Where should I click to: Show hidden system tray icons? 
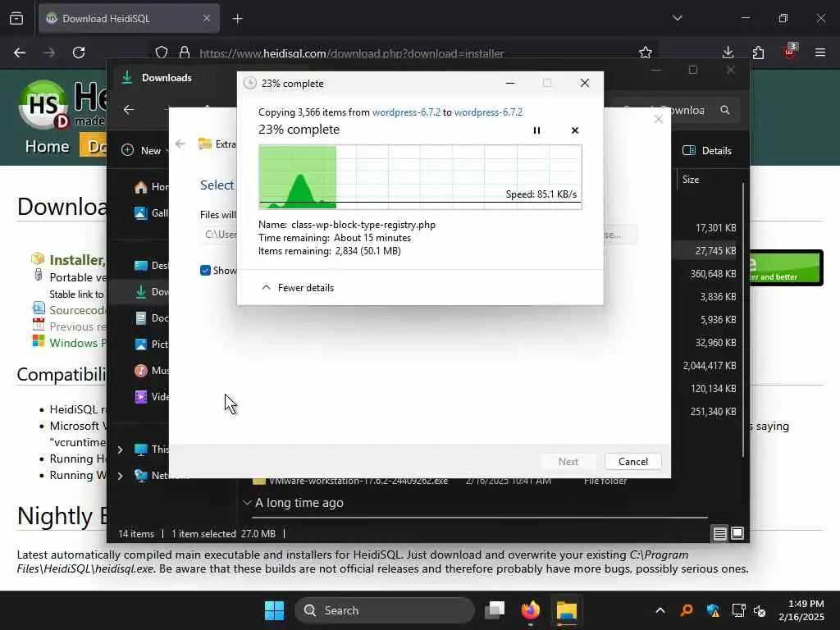click(660, 610)
